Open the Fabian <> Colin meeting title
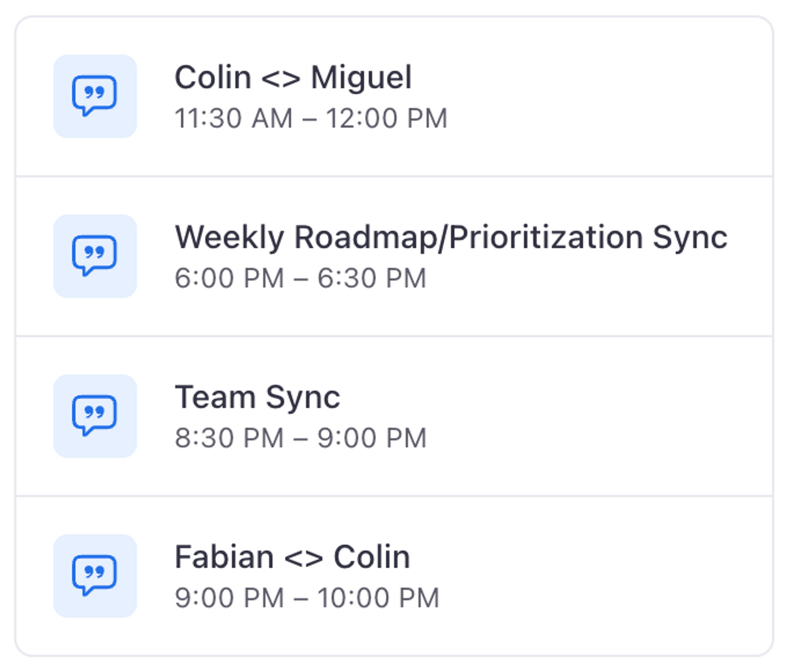This screenshot has width=788, height=672. pos(292,557)
